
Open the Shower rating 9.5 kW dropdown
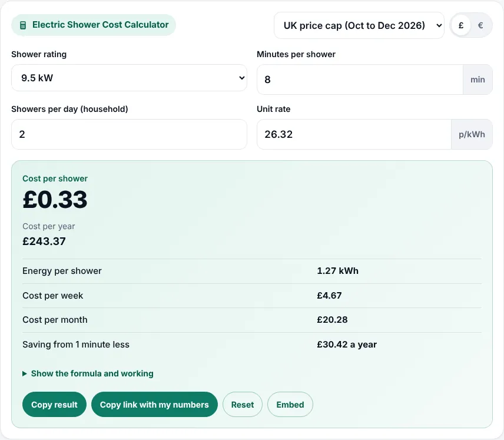129,78
